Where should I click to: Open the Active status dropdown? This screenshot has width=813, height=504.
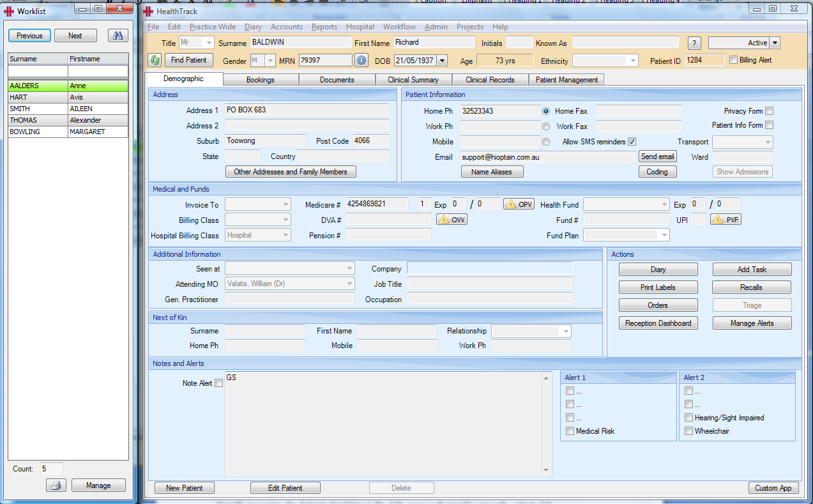(775, 43)
